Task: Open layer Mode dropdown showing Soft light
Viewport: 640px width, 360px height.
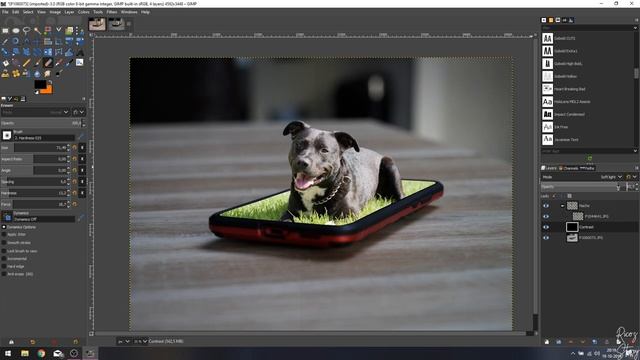Action: 582,177
